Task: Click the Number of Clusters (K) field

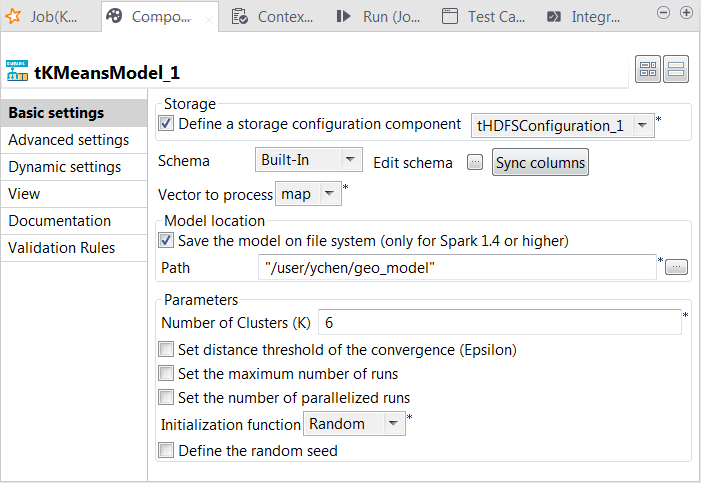Action: [x=499, y=323]
